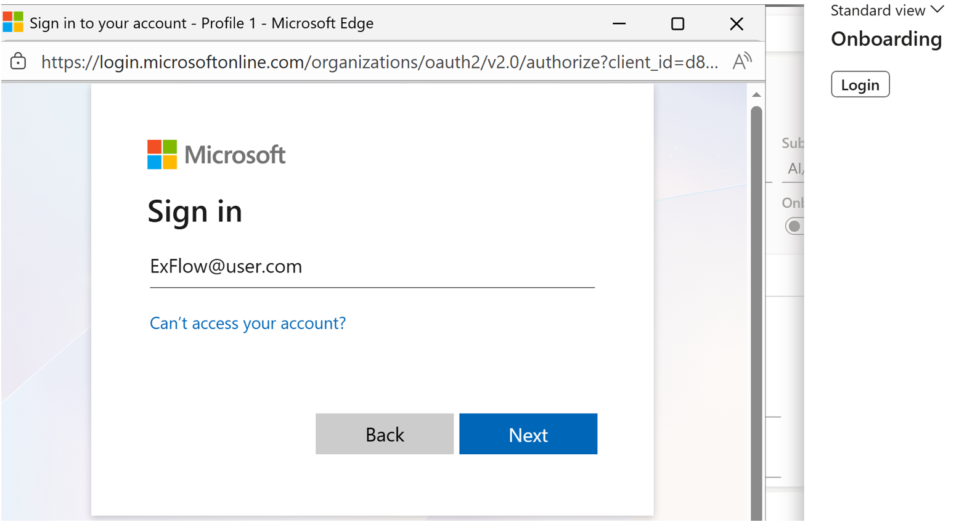Image resolution: width=980 pixels, height=522 pixels.
Task: Close the Sign in to your account window
Action: click(737, 24)
